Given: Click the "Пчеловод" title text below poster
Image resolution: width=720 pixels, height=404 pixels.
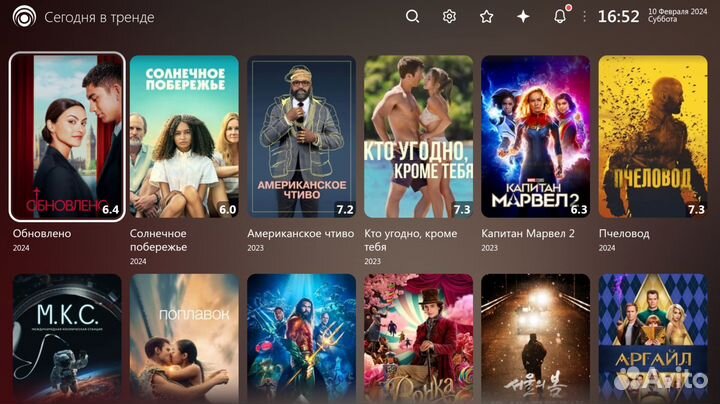Looking at the screenshot, I should point(624,234).
